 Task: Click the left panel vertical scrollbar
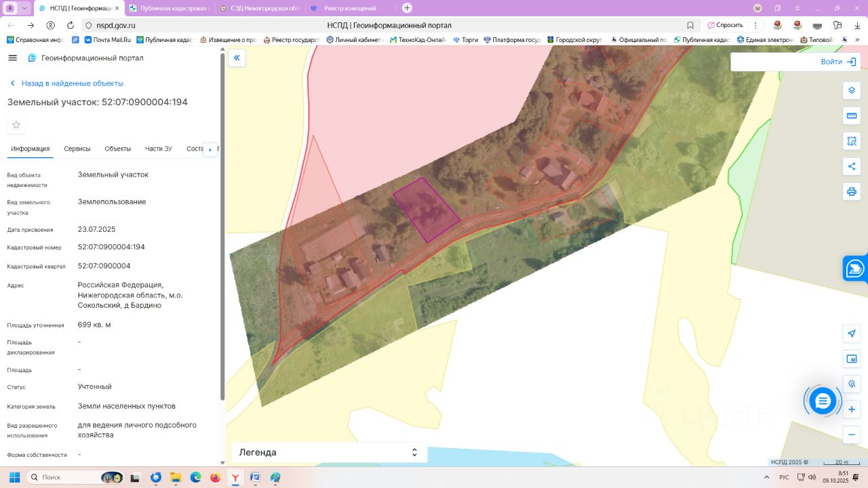tap(222, 227)
